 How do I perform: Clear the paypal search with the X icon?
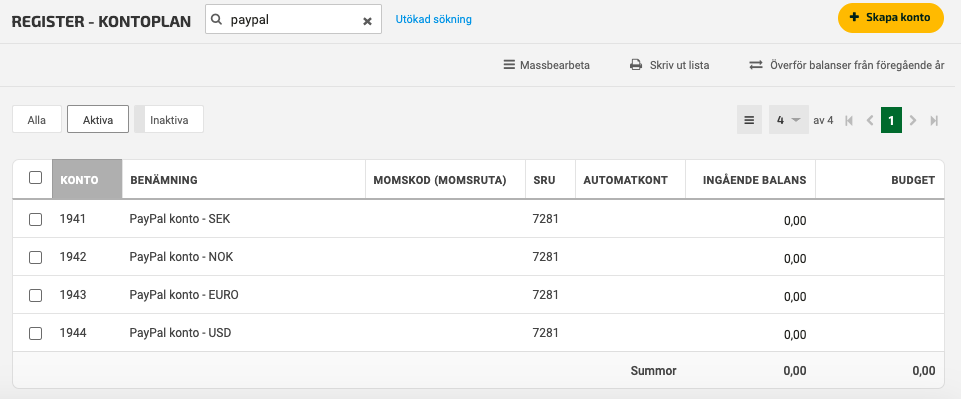(367, 21)
